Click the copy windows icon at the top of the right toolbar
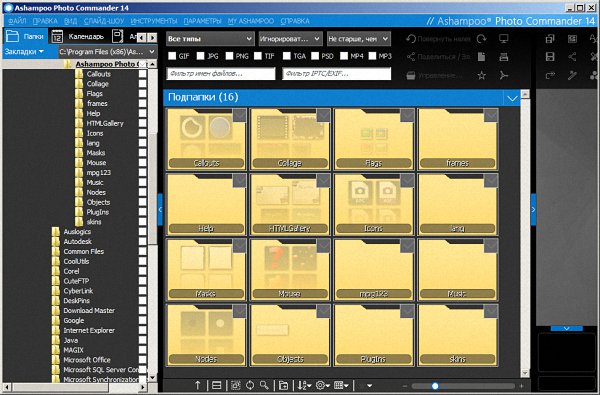 (x=550, y=39)
